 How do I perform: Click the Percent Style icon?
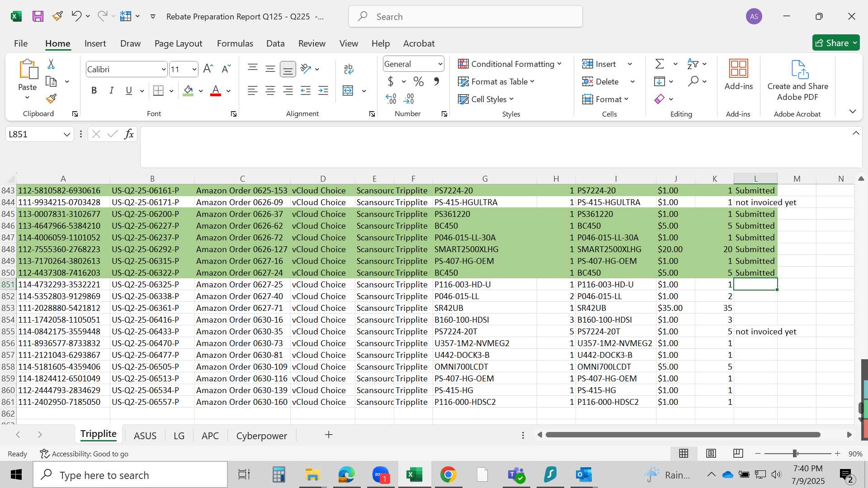pyautogui.click(x=419, y=82)
